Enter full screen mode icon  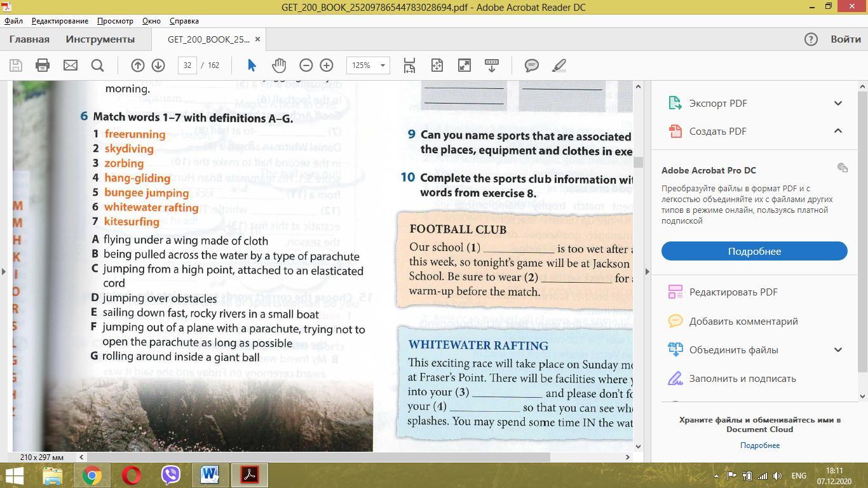click(x=465, y=65)
